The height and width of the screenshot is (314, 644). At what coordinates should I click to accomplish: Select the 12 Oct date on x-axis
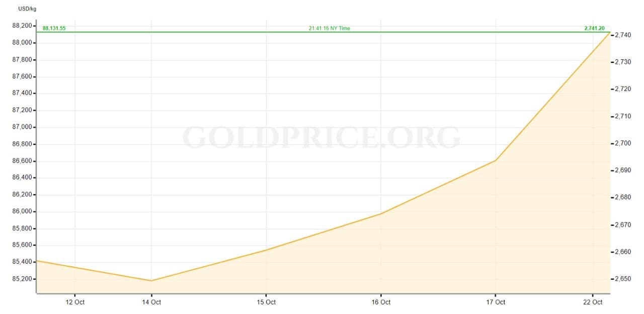coord(74,302)
